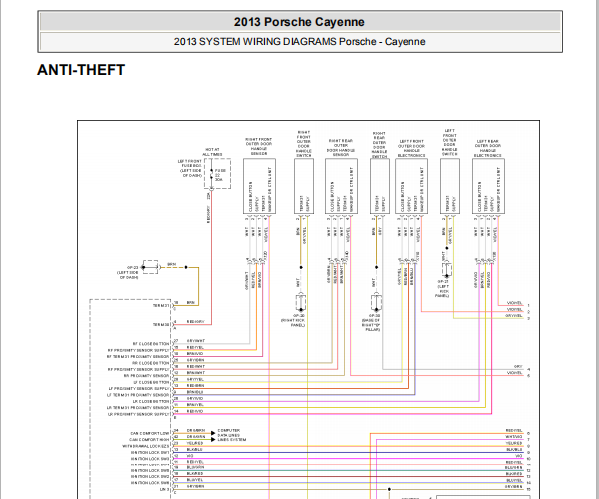Image resolution: width=599 pixels, height=499 pixels.
Task: Click the 'HOT AT ALL TIMES' label
Action: point(212,152)
